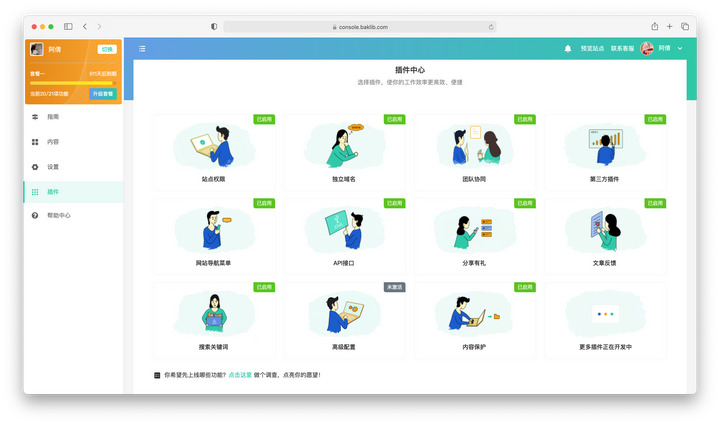Toggle the Safari sidebar button

(x=68, y=27)
